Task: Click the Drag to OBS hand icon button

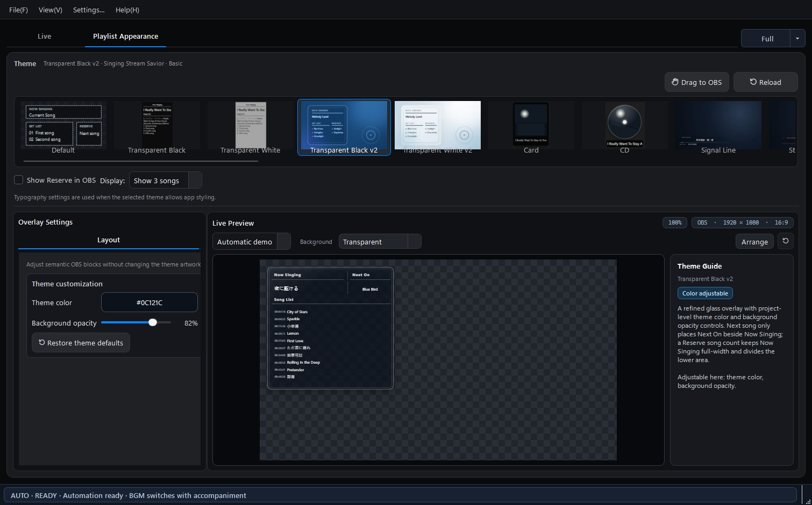Action: [x=697, y=82]
